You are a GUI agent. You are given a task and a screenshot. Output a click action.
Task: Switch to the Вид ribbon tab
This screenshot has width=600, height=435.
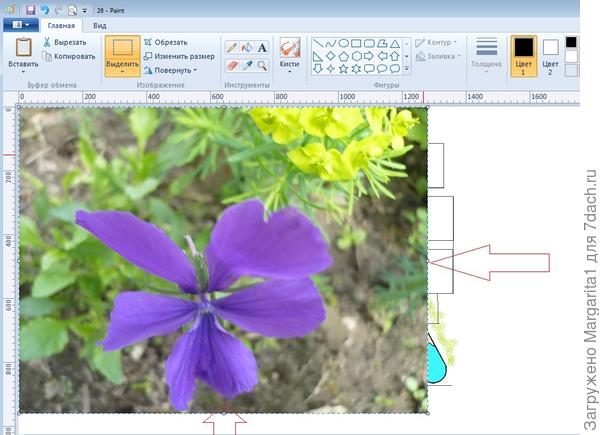tap(99, 26)
